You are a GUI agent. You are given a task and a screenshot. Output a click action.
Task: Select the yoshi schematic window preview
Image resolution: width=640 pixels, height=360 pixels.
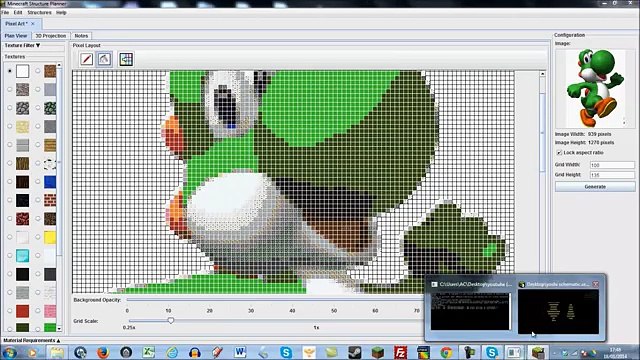pyautogui.click(x=558, y=311)
